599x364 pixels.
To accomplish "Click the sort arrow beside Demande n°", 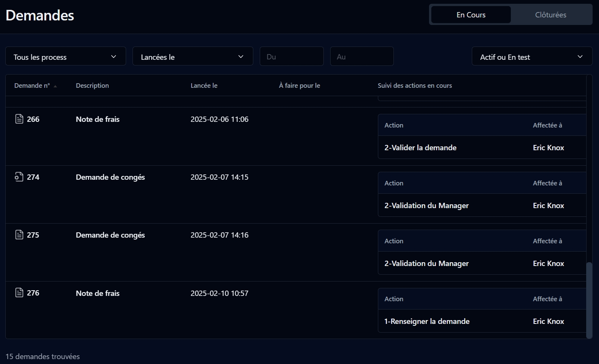I will tap(55, 86).
